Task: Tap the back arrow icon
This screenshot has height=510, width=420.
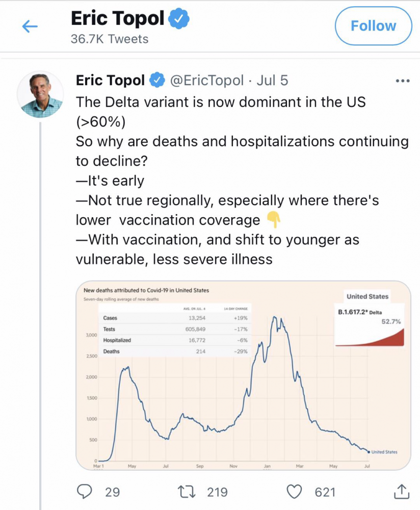Action: [x=31, y=27]
